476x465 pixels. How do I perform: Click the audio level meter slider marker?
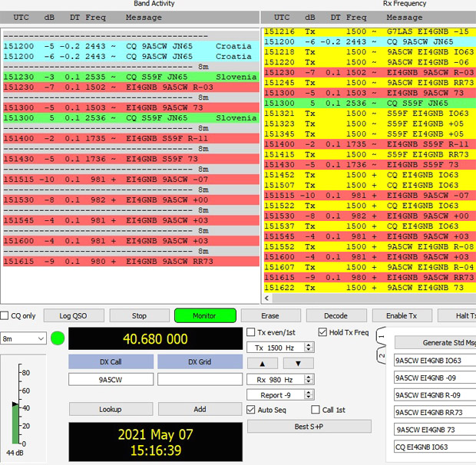pyautogui.click(x=15, y=404)
